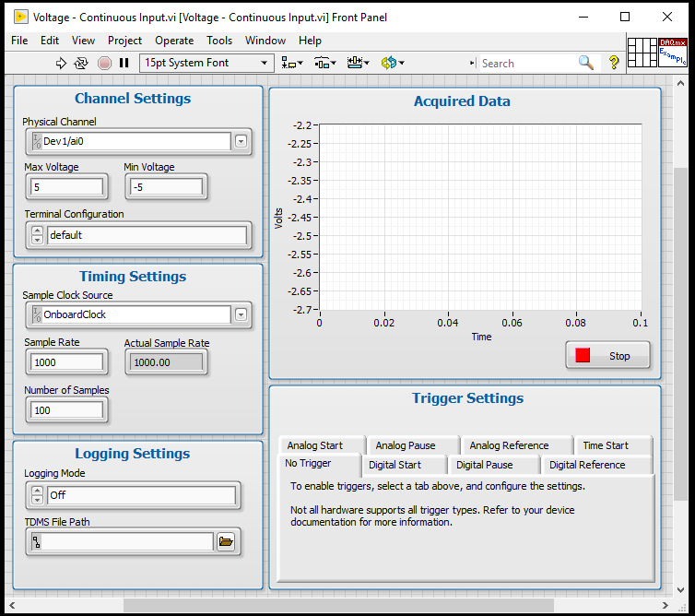The height and width of the screenshot is (616, 695).
Task: Open the 15pt System Font dropdown
Action: tap(206, 63)
